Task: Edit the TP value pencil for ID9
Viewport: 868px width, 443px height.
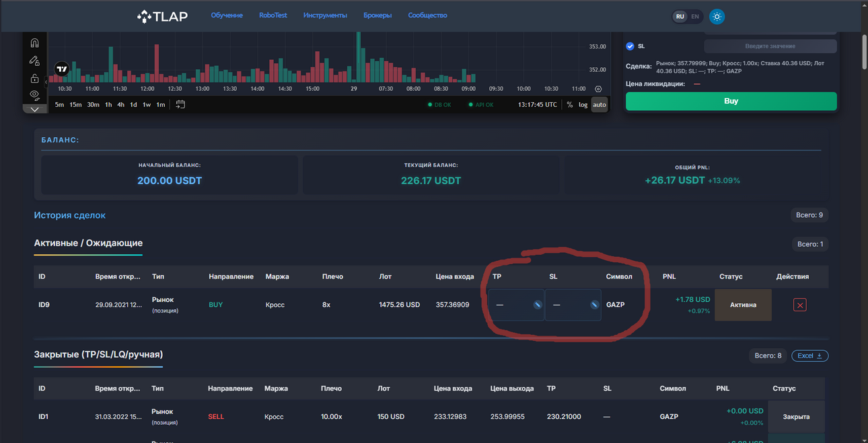Action: click(x=538, y=305)
